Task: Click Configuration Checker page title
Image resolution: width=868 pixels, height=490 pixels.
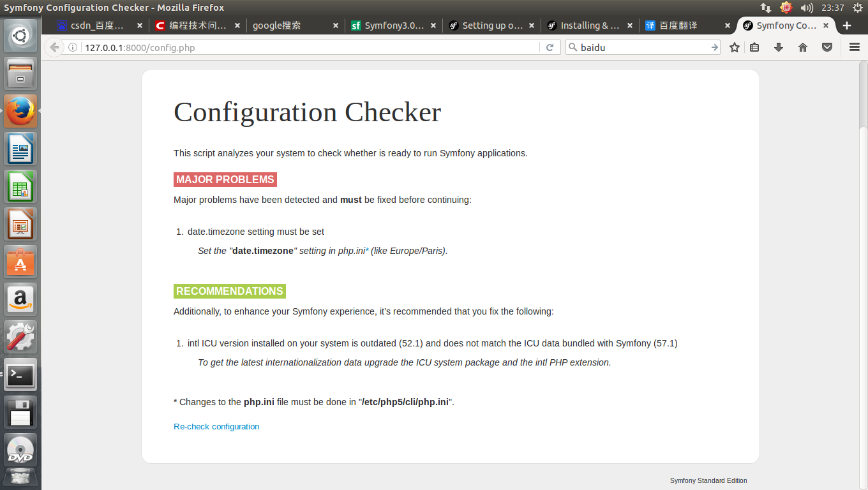Action: (307, 112)
